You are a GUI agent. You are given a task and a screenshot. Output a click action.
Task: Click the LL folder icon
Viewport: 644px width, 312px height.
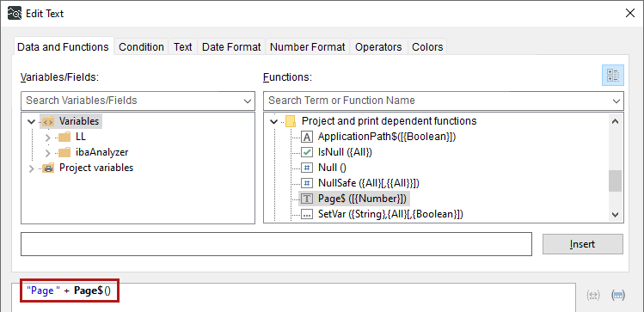click(64, 138)
